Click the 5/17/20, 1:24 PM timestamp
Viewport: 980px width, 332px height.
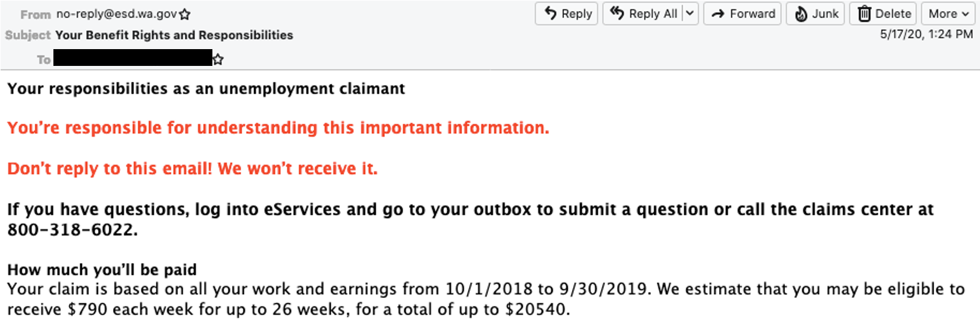pos(926,34)
